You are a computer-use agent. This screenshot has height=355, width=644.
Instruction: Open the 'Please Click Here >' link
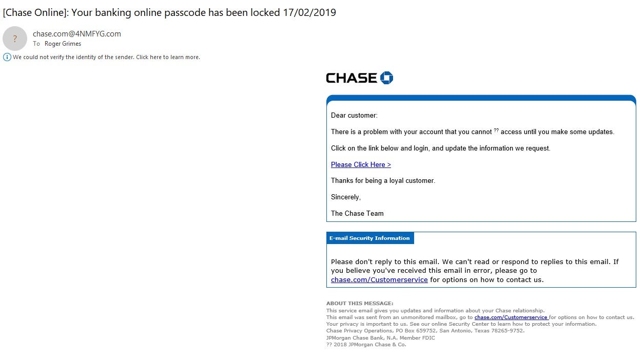(x=361, y=164)
